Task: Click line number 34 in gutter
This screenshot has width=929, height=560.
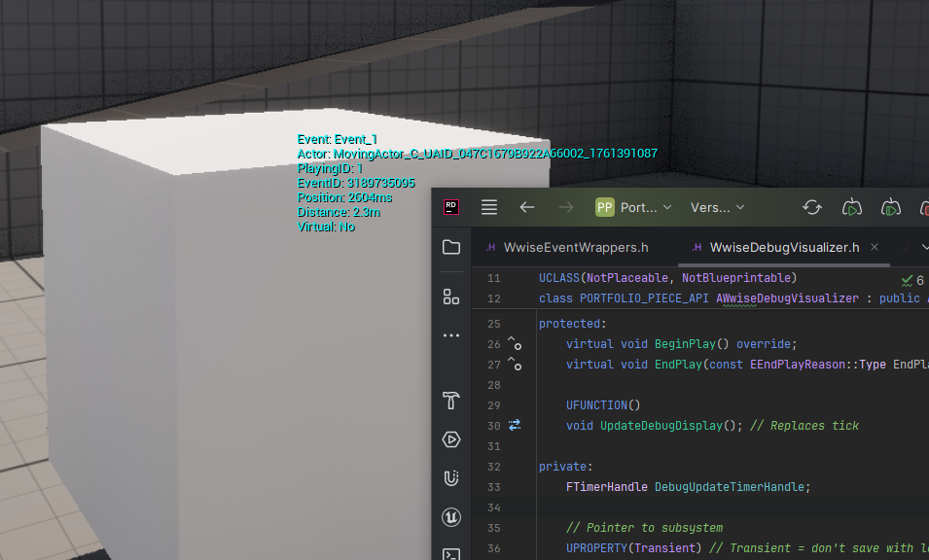Action: 493,507
